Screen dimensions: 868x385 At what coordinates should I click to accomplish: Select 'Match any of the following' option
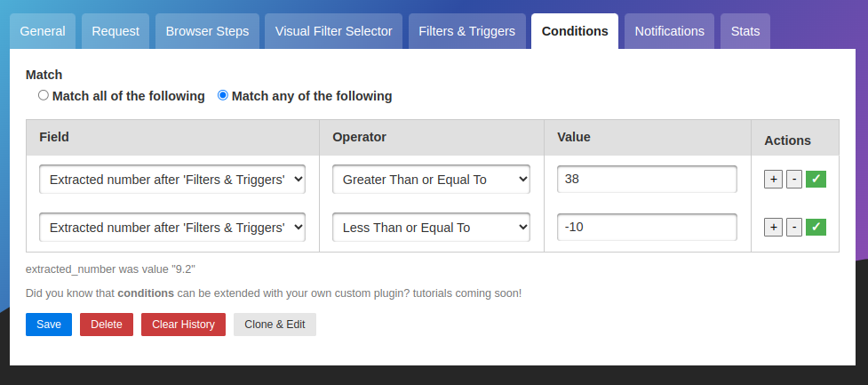coord(223,95)
